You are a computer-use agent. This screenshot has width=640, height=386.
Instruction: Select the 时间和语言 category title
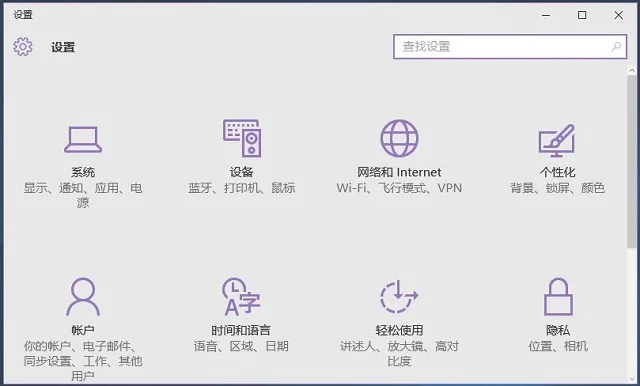[241, 330]
